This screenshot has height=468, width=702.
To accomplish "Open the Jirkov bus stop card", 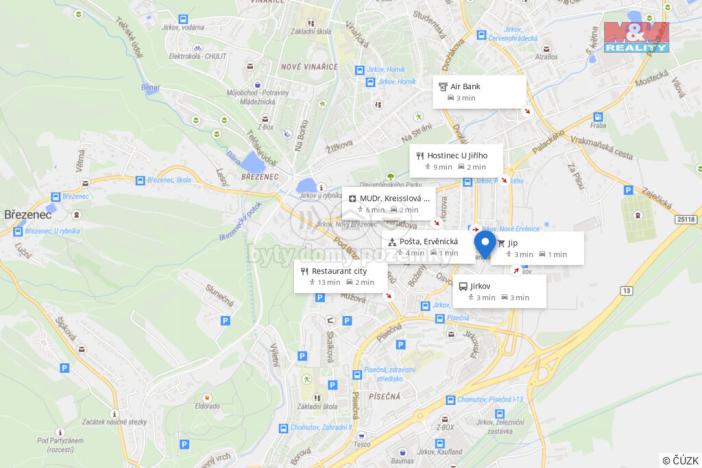I will 499,292.
